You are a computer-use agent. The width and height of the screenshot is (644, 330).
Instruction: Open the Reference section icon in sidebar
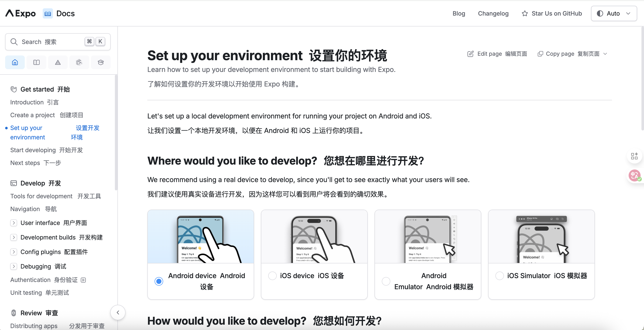[79, 62]
